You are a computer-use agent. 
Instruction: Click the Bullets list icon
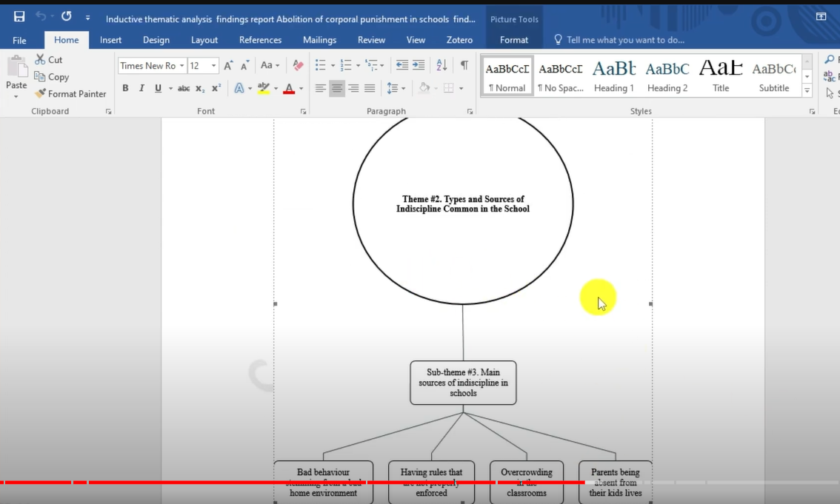click(320, 65)
